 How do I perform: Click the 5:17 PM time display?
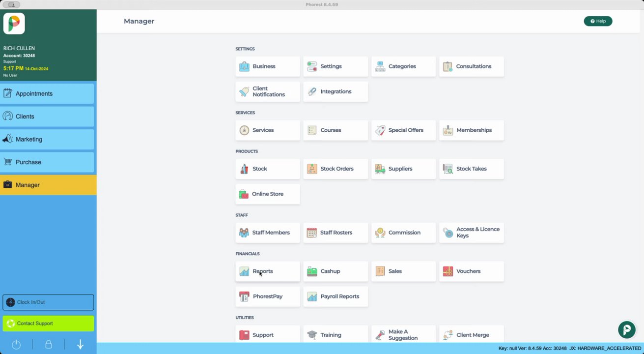[13, 68]
